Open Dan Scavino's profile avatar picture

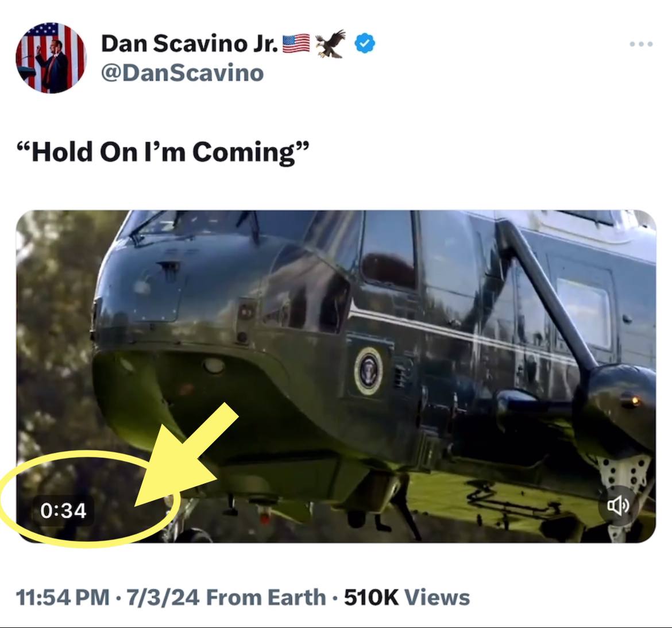51,58
